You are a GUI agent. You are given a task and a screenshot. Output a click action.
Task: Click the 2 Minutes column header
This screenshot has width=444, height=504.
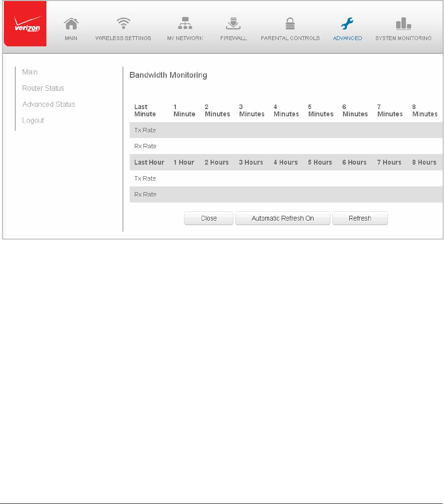coord(217,110)
